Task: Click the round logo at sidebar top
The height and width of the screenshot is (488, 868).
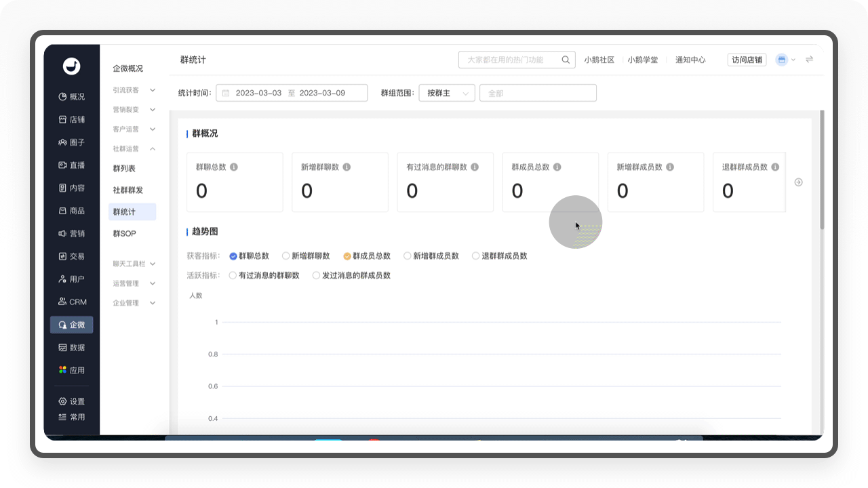Action: (71, 66)
